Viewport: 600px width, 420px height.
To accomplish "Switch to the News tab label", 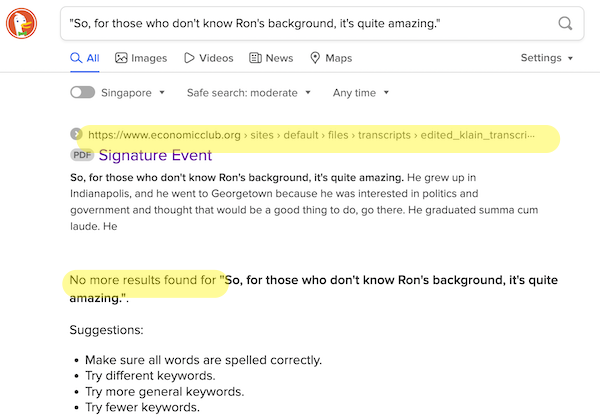I will click(x=279, y=58).
